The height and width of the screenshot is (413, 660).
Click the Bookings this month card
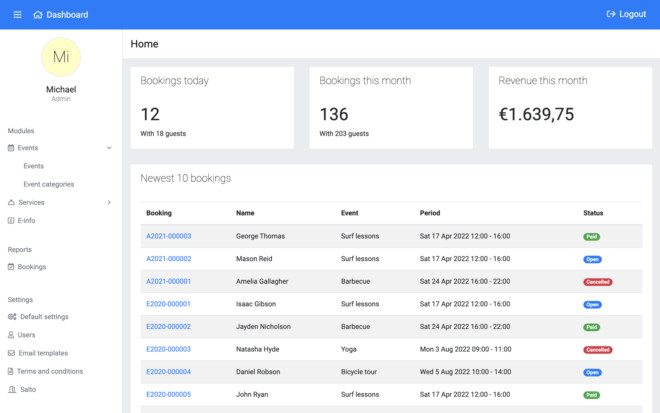click(x=391, y=108)
